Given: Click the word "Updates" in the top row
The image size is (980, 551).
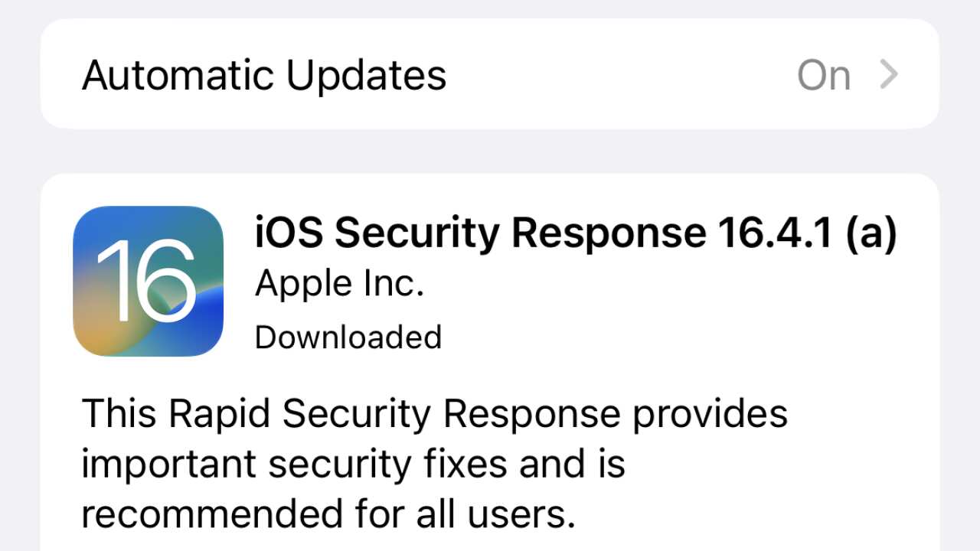Looking at the screenshot, I should 366,75.
